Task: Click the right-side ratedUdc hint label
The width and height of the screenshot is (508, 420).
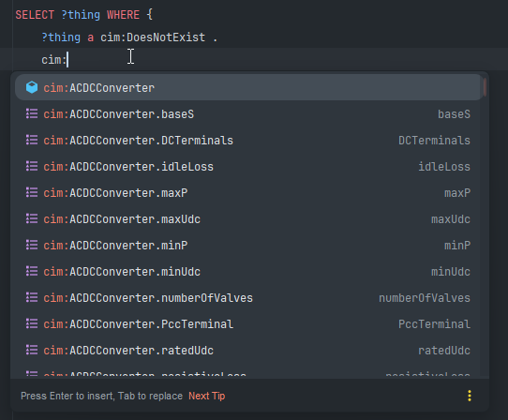Action: [x=444, y=351]
